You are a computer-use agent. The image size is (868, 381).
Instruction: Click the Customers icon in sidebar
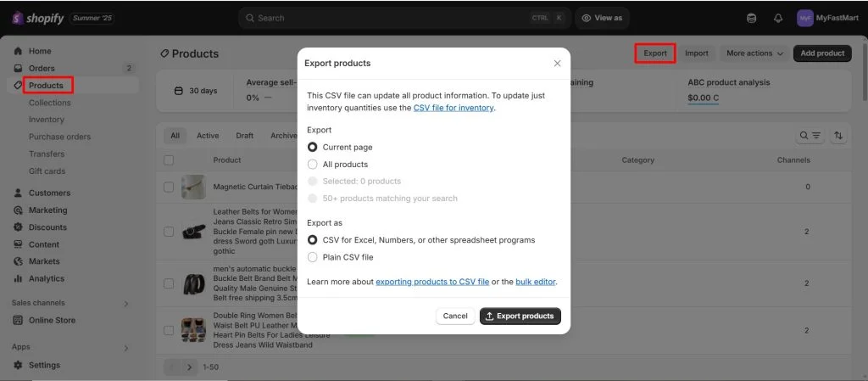click(19, 193)
